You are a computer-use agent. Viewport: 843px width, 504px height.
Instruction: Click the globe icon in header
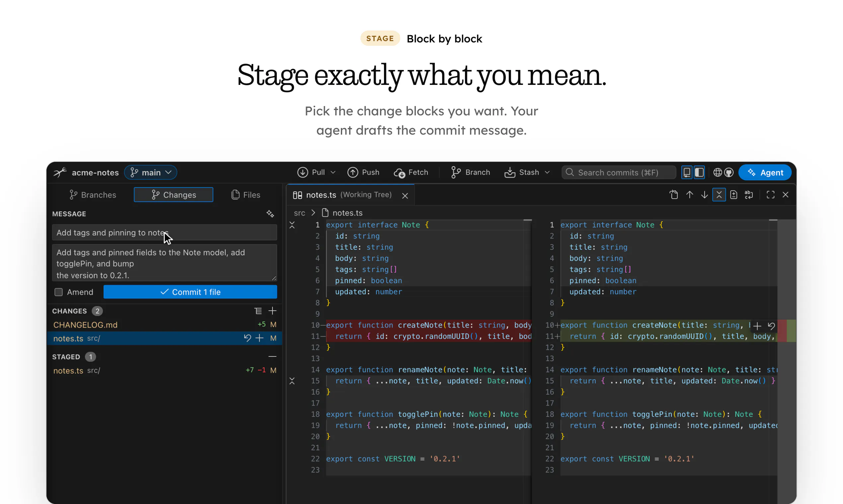pyautogui.click(x=718, y=172)
